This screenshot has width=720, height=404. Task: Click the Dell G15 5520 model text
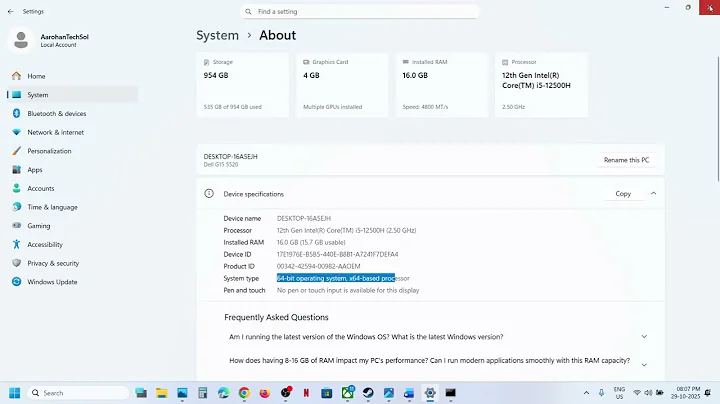point(221,164)
